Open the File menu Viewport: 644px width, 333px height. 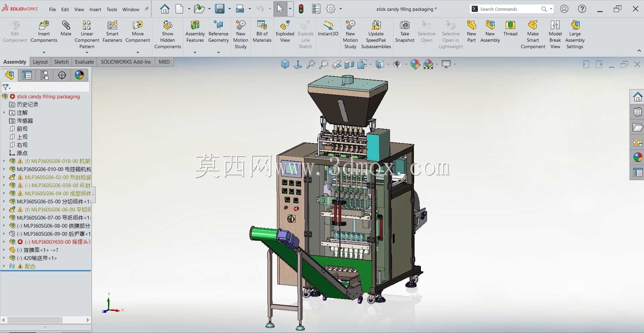coord(52,9)
